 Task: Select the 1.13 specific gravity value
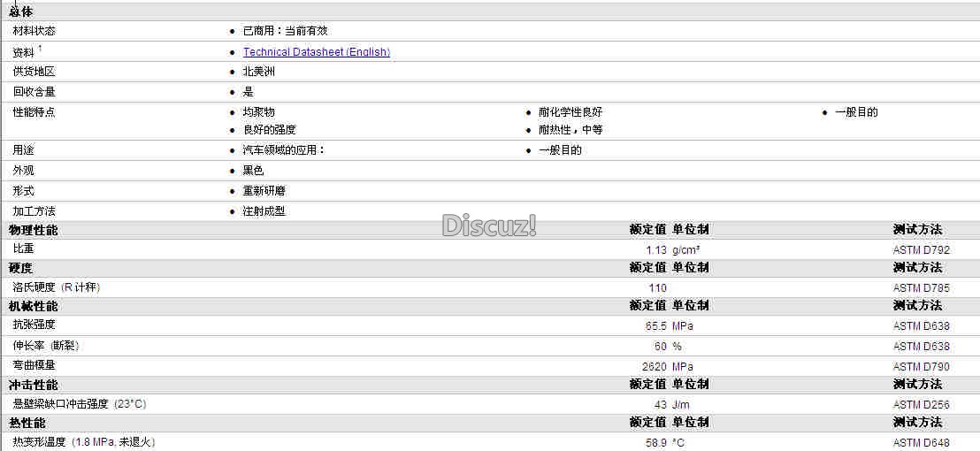(x=656, y=250)
